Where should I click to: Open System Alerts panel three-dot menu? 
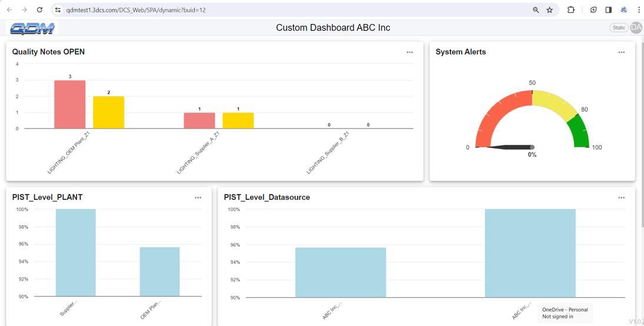(x=621, y=52)
